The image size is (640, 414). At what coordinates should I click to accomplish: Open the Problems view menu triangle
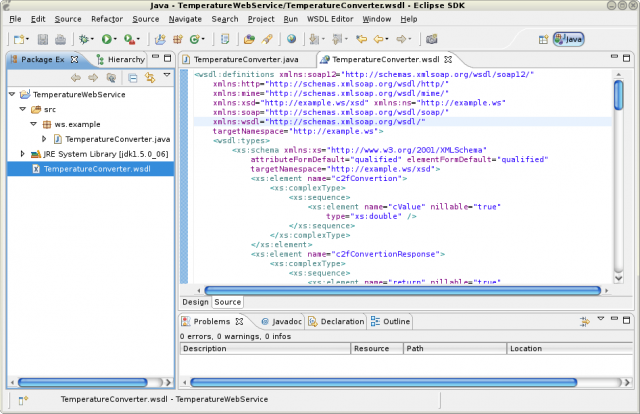pos(601,318)
